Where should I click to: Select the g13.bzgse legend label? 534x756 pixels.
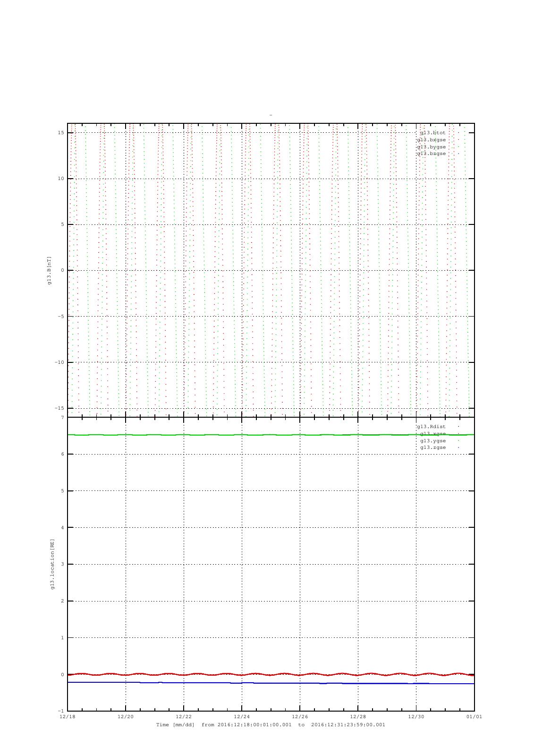click(x=431, y=154)
